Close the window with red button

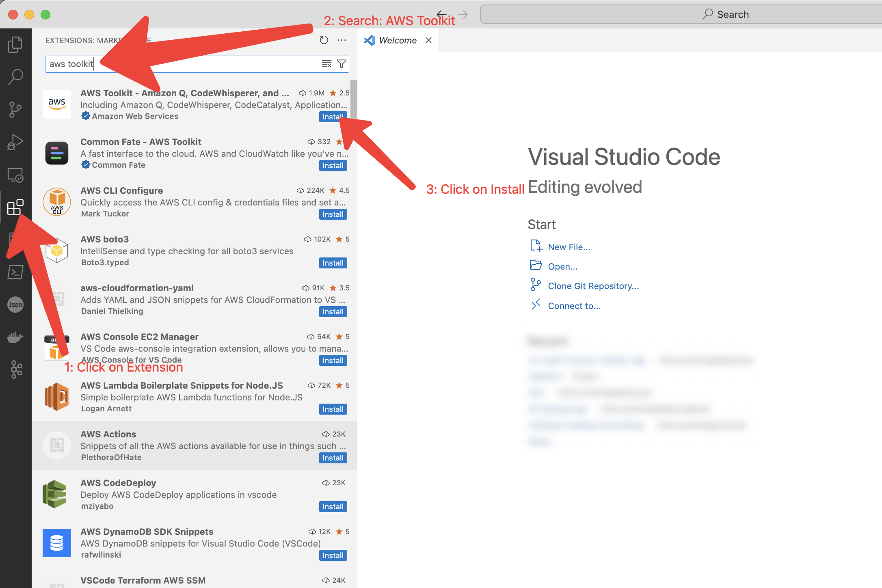[x=13, y=15]
